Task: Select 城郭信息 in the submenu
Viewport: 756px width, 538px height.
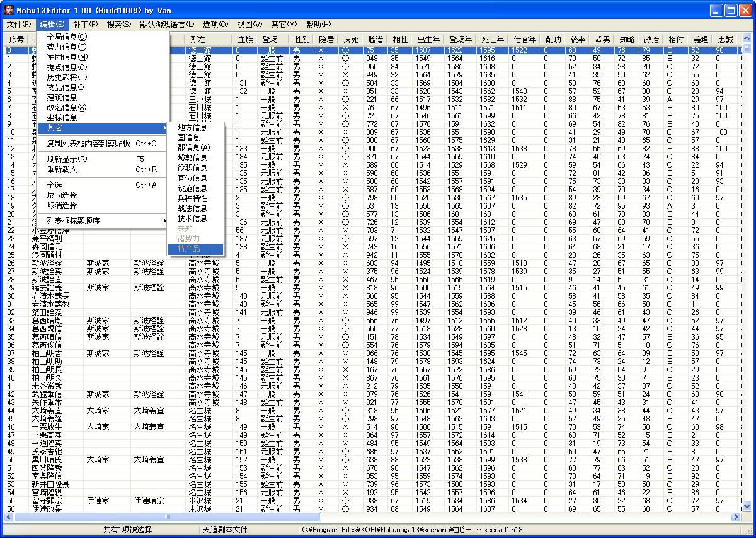Action: 195,158
